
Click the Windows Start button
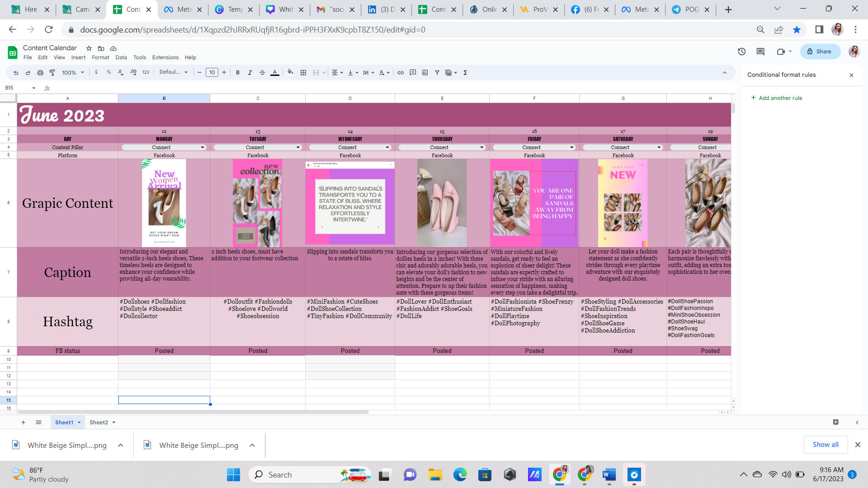(x=233, y=475)
